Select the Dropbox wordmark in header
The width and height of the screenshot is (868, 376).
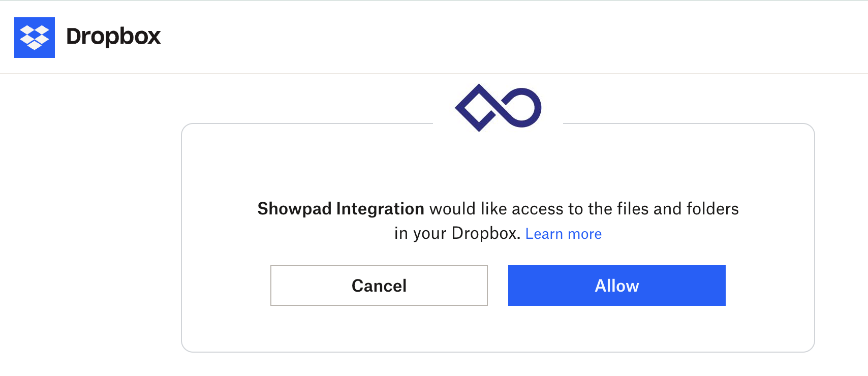[113, 37]
